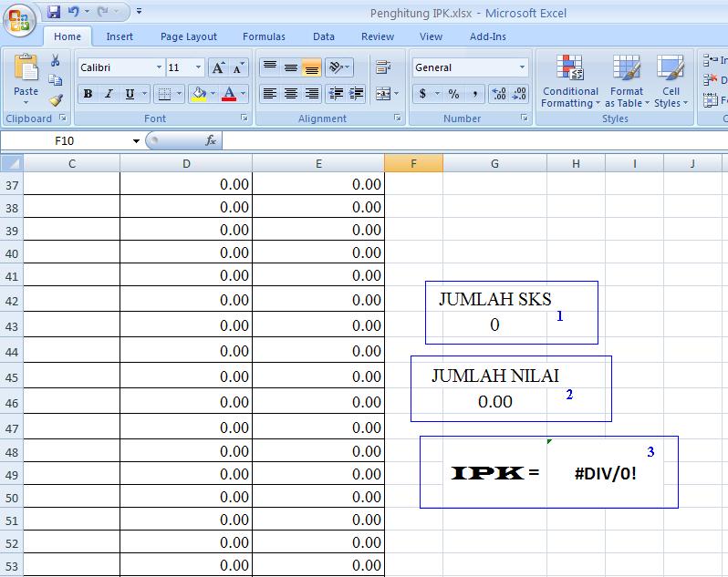Go to the Data tab
The image size is (728, 577).
pyautogui.click(x=324, y=36)
